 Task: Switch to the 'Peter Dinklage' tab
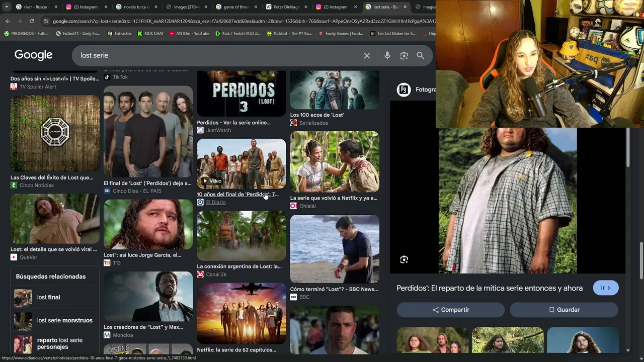click(286, 7)
